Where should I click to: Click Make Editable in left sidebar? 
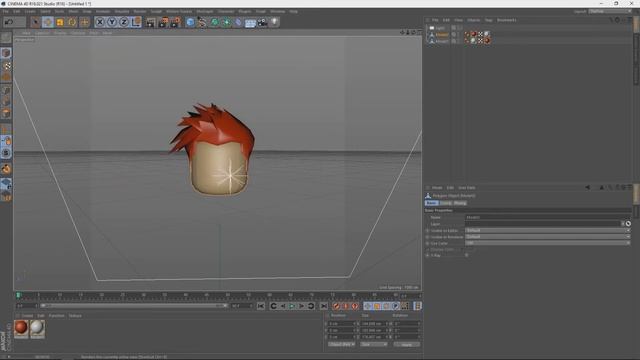[x=6, y=38]
